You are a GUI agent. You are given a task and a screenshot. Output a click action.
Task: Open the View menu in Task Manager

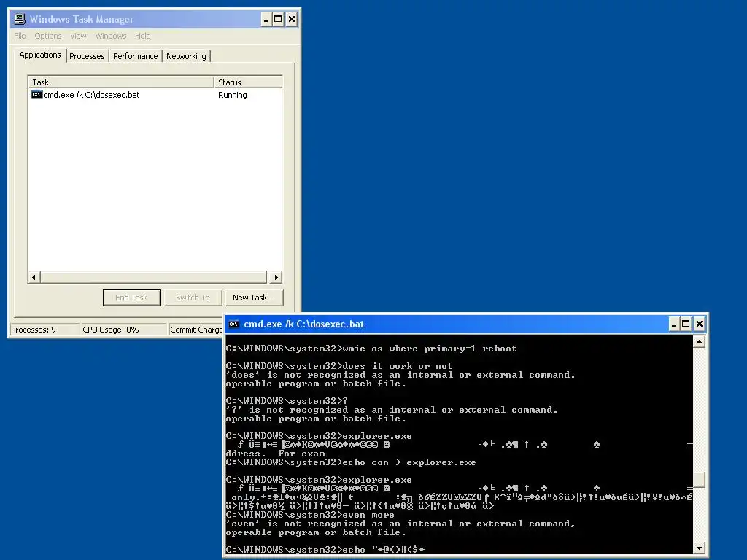(78, 36)
